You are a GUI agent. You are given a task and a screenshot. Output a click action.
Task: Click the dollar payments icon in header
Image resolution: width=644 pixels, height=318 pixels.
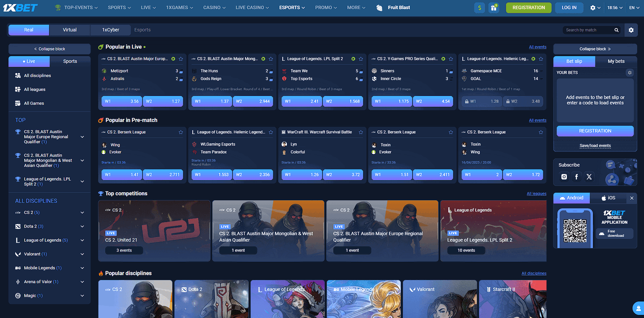point(479,8)
